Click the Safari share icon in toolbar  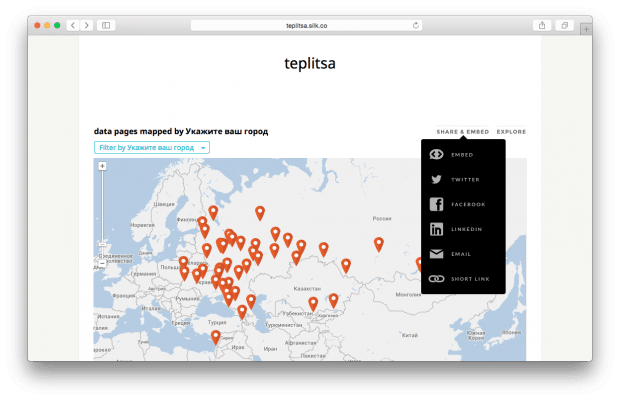coord(542,24)
